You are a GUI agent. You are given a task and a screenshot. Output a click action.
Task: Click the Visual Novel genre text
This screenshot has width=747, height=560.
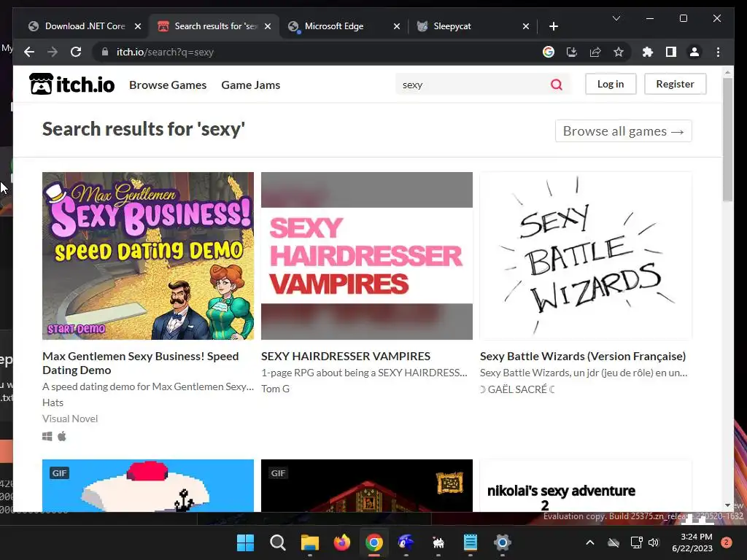coord(70,419)
